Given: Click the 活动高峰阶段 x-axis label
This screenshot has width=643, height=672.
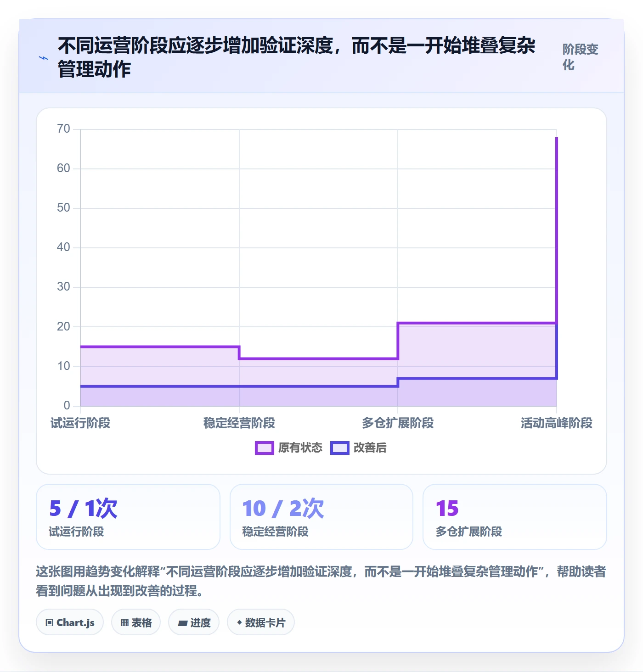Looking at the screenshot, I should (x=557, y=423).
